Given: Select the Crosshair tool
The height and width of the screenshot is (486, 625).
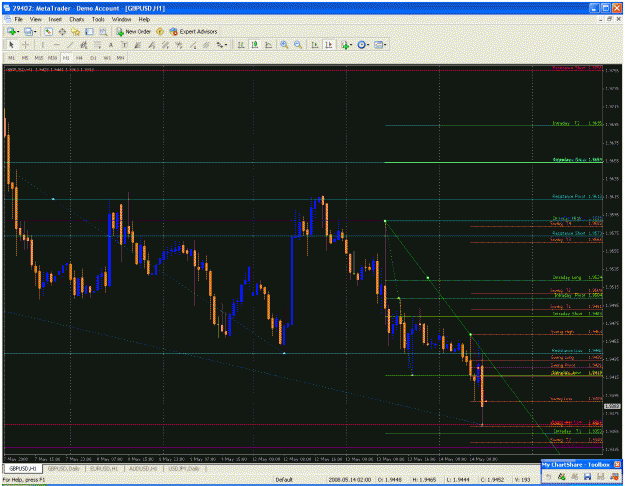Looking at the screenshot, I should 25,45.
